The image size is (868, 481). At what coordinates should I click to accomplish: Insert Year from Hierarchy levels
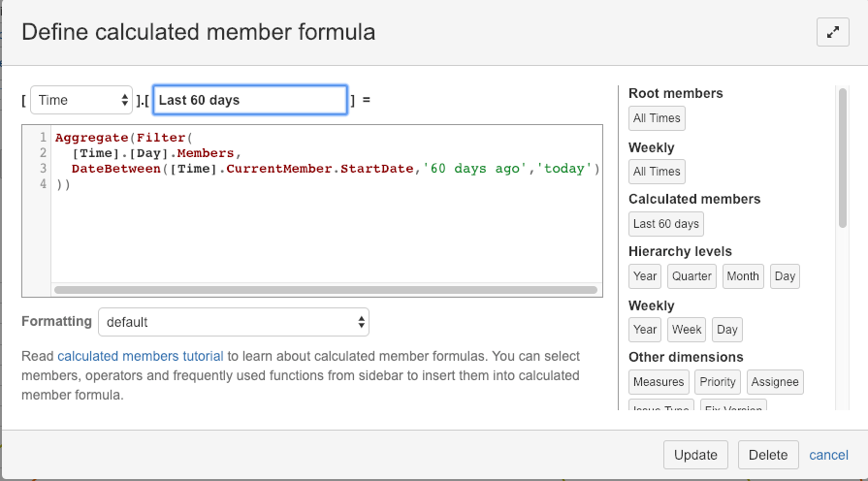[x=645, y=276]
